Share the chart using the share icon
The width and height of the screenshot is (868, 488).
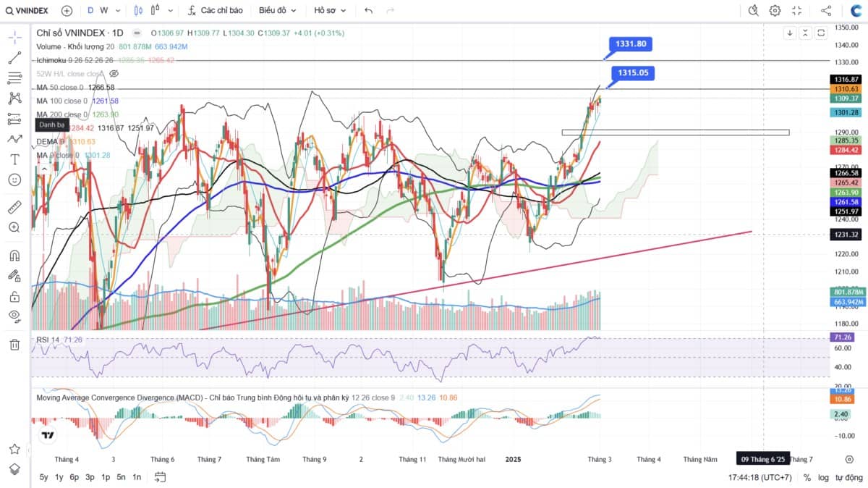coord(827,11)
